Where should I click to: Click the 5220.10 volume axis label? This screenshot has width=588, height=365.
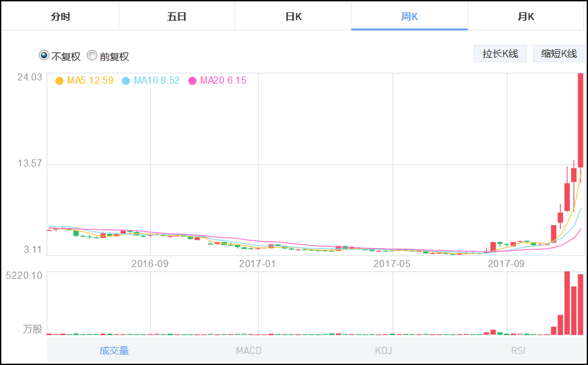[24, 276]
